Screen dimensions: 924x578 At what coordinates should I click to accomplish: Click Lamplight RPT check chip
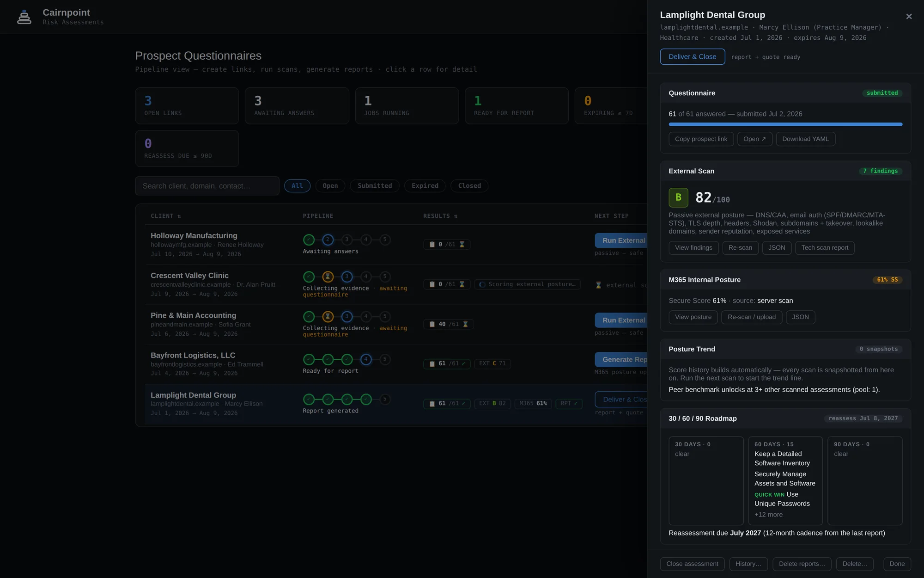[x=569, y=403]
